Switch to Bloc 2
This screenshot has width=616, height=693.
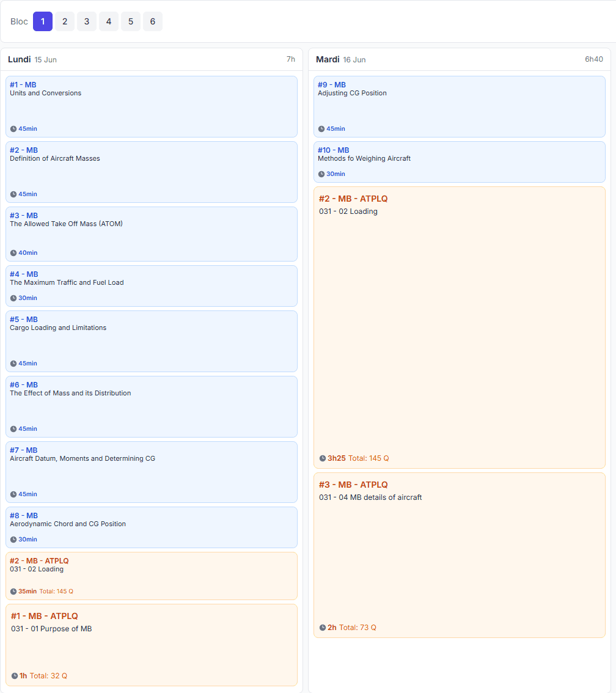(65, 21)
